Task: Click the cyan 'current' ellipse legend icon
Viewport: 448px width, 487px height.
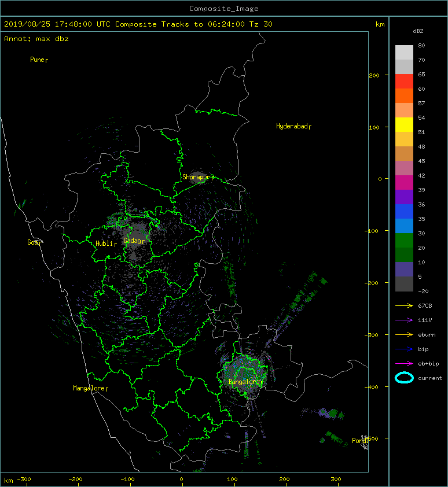Action: [x=404, y=378]
